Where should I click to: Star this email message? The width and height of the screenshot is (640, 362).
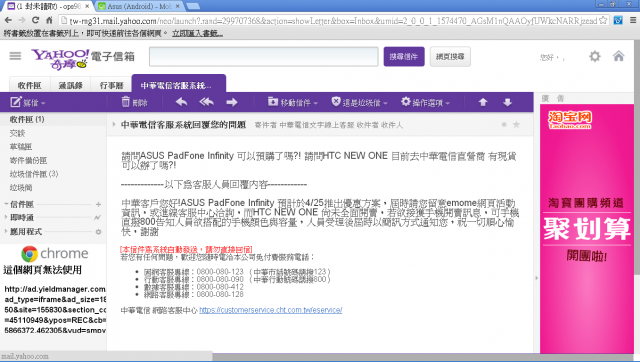[516, 124]
